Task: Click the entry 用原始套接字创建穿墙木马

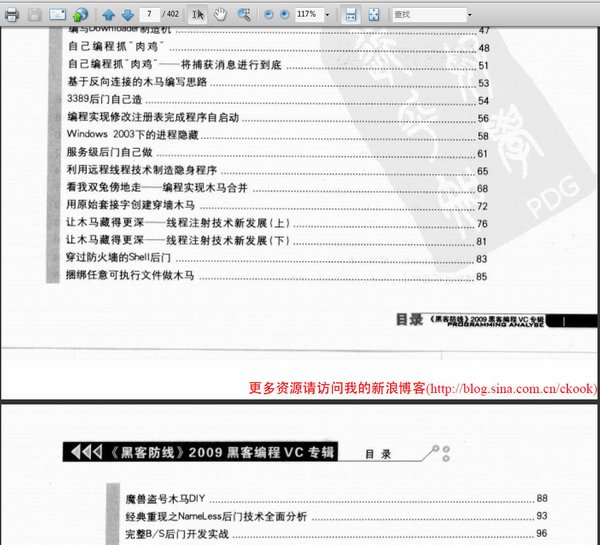Action: coord(131,205)
